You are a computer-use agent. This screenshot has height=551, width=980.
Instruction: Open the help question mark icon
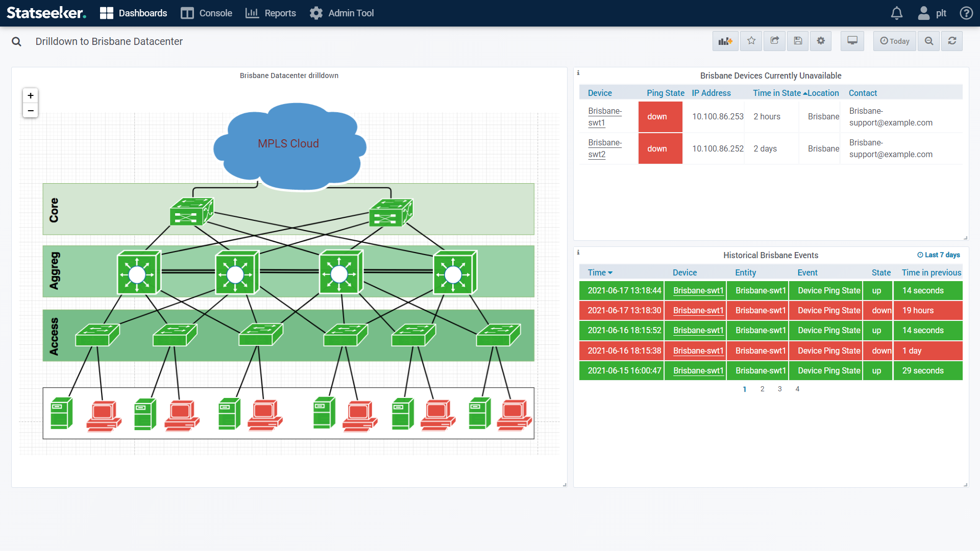966,13
